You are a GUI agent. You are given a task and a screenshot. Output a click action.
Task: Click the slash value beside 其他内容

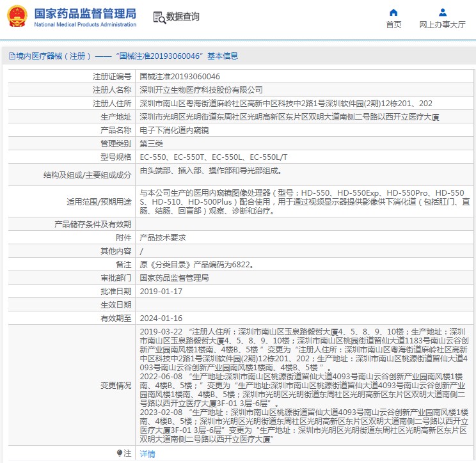[141, 251]
